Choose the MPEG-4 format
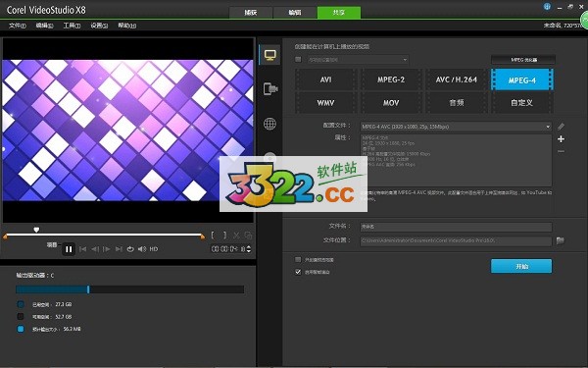Screen dimensions: 588x368 (521, 79)
